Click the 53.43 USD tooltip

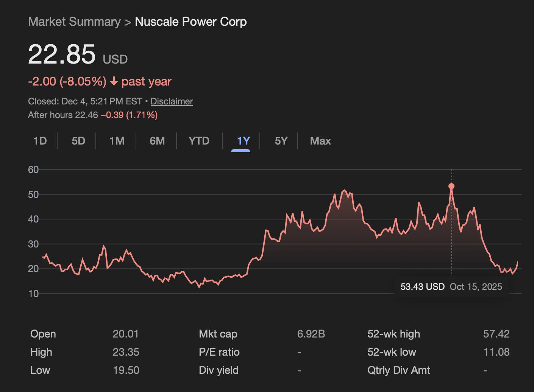(451, 286)
